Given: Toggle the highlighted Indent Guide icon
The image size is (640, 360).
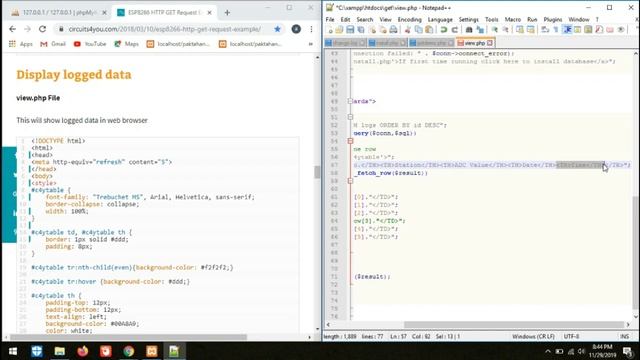Looking at the screenshot, I should (567, 29).
